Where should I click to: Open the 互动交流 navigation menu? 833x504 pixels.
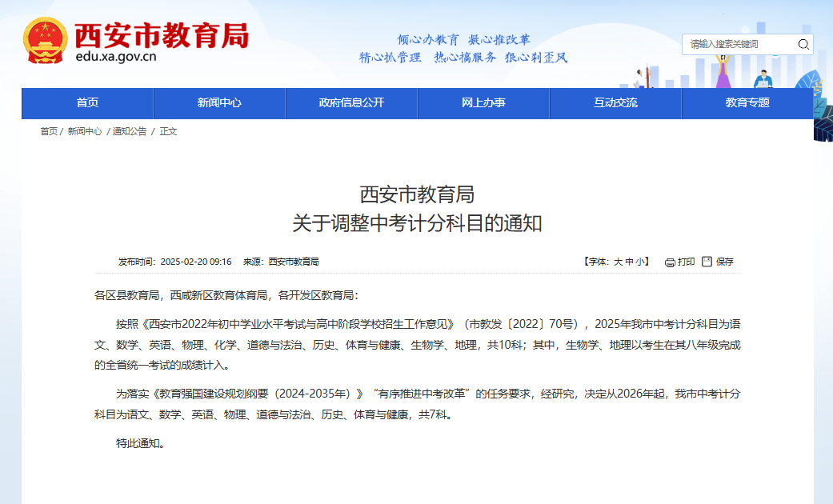(x=615, y=103)
